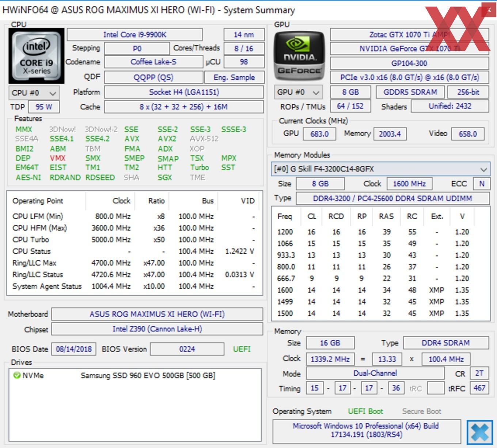Screen dimensions: 497x448
Task: Select the stepping P0 field
Action: pos(137,48)
